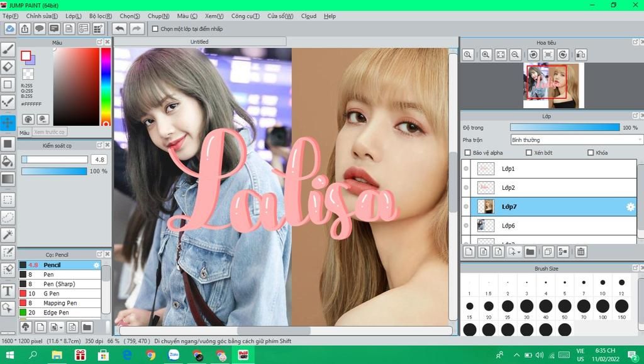
Task: Toggle visibility of layer Lớp2
Action: tap(466, 187)
